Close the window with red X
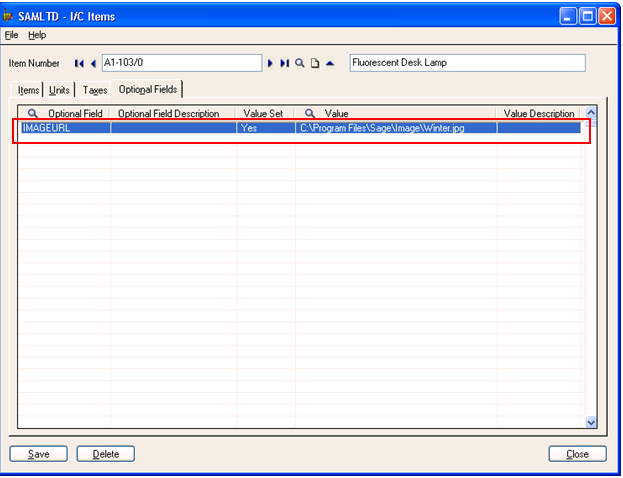Viewport: 623px width, 478px height. click(607, 16)
